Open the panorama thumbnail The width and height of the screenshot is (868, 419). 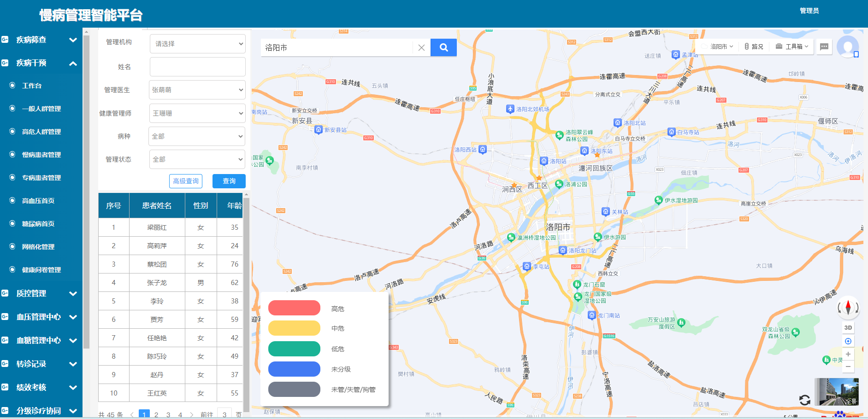pyautogui.click(x=836, y=391)
